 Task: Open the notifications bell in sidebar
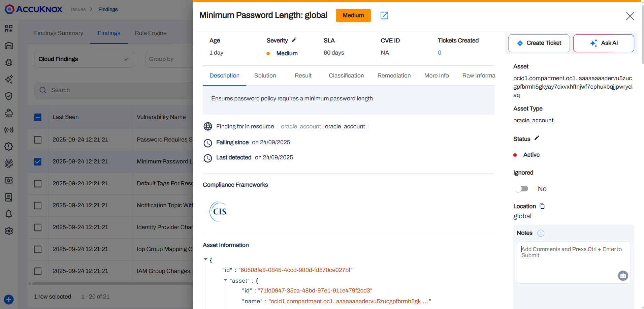(x=9, y=214)
